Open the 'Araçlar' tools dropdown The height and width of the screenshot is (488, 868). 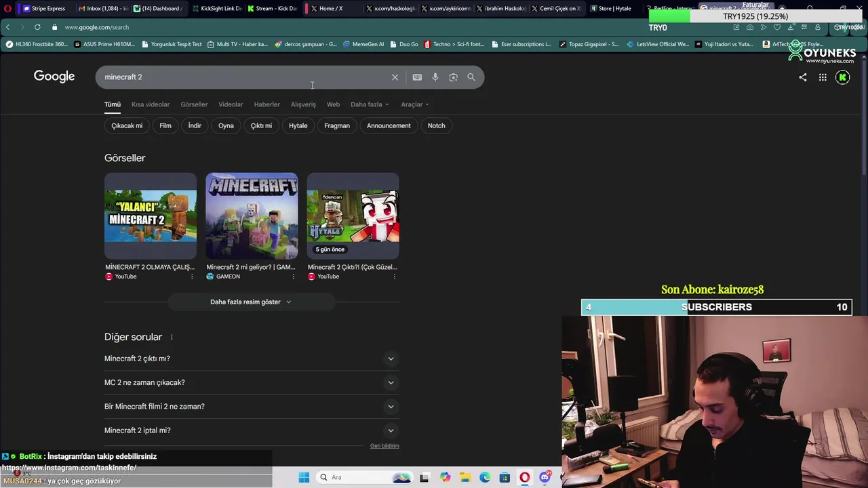pos(415,104)
